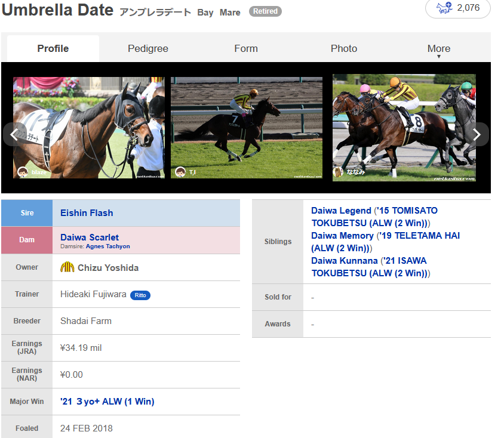
Task: Click the ななみ user avatar on third photo
Action: pos(338,172)
